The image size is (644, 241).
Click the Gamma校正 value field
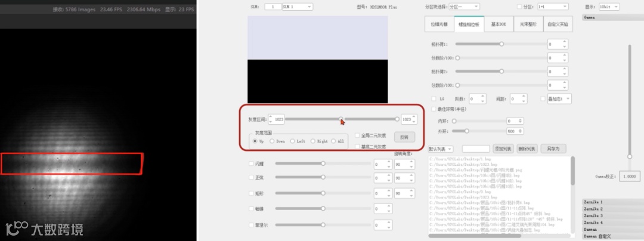click(630, 176)
